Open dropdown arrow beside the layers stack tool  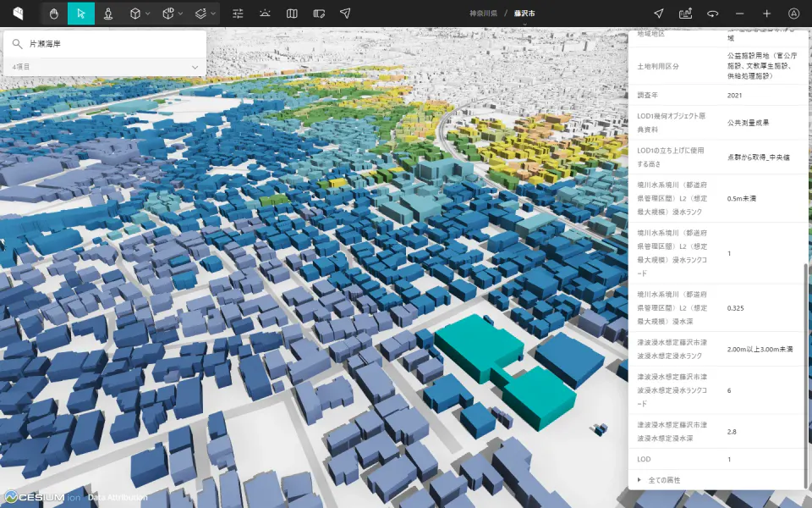pos(213,14)
